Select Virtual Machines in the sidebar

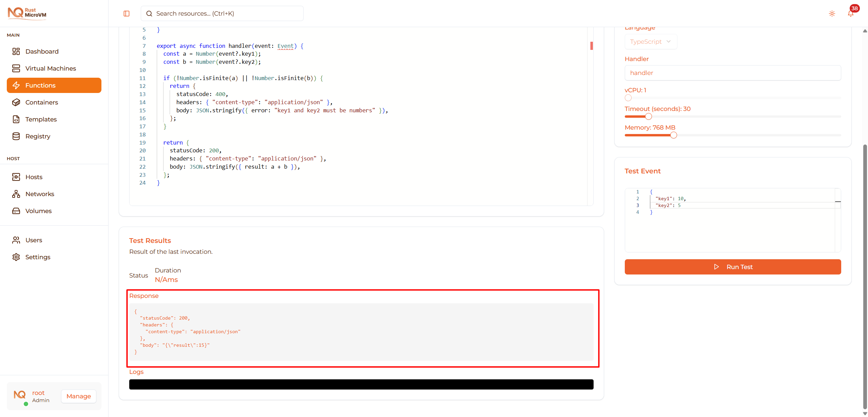coord(51,68)
